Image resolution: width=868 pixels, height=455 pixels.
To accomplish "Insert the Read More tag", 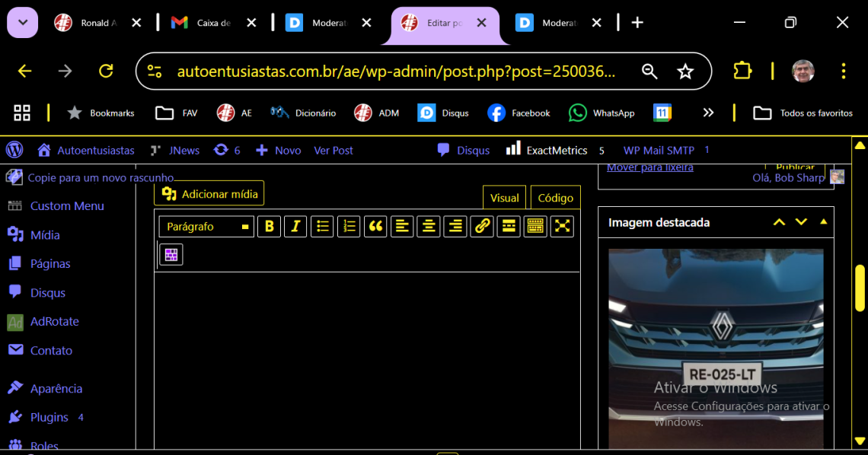I will 509,226.
